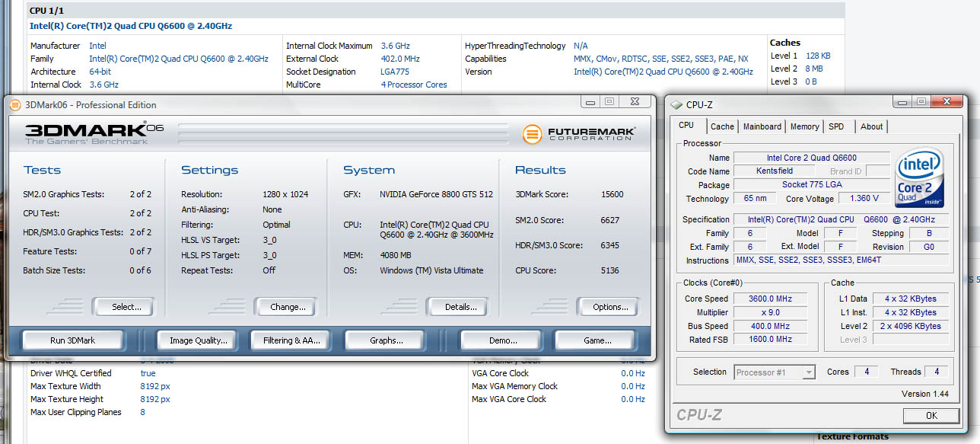
Task: Click the SM2.0 Score value 6627
Action: pyautogui.click(x=609, y=220)
